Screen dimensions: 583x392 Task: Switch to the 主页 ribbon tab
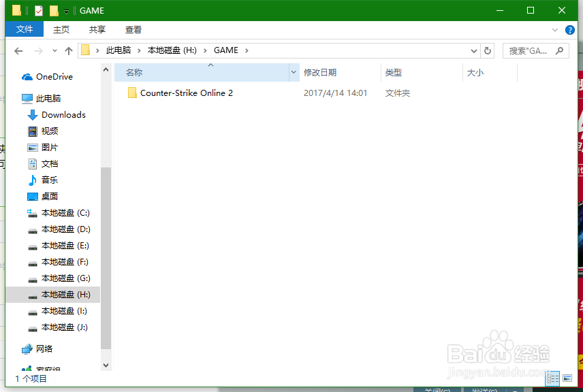[61, 29]
